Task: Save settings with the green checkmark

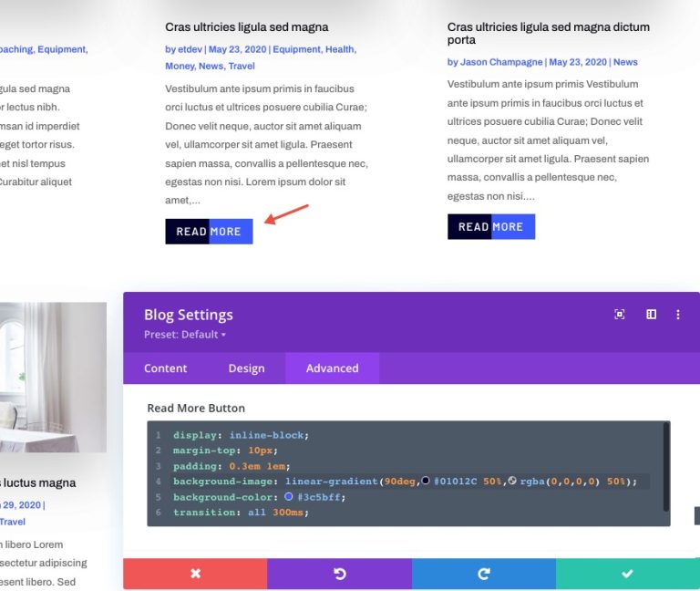Action: click(627, 574)
